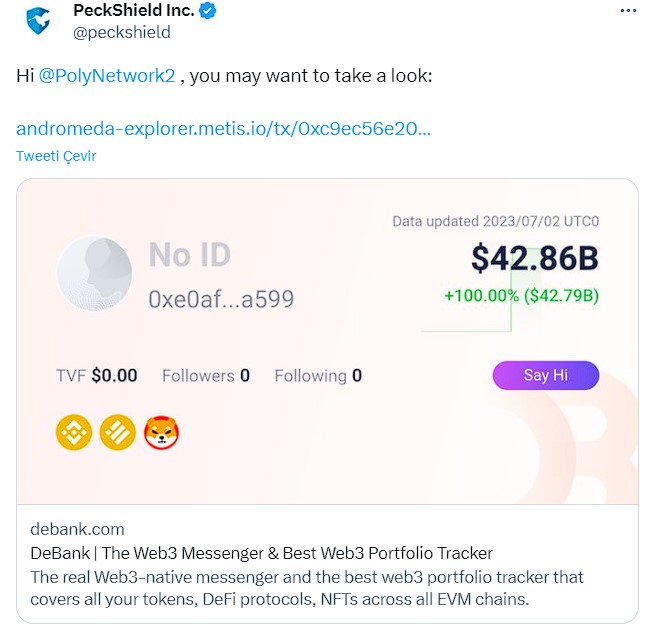Click the second yellow BUSD token icon
Viewport: 649px width, 630px height.
(117, 433)
